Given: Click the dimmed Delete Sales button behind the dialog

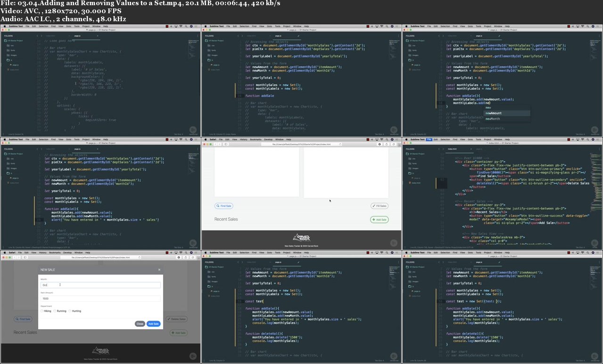Looking at the screenshot, I should click(176, 319).
